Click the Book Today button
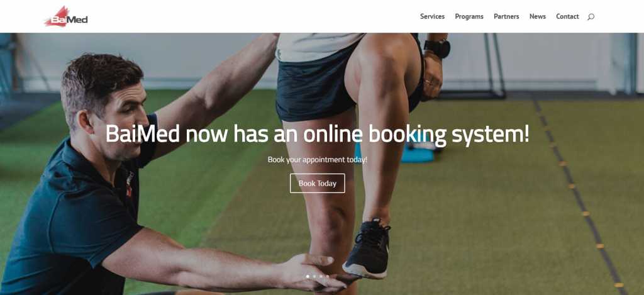Screen dimensions: 644x295 click(x=318, y=183)
